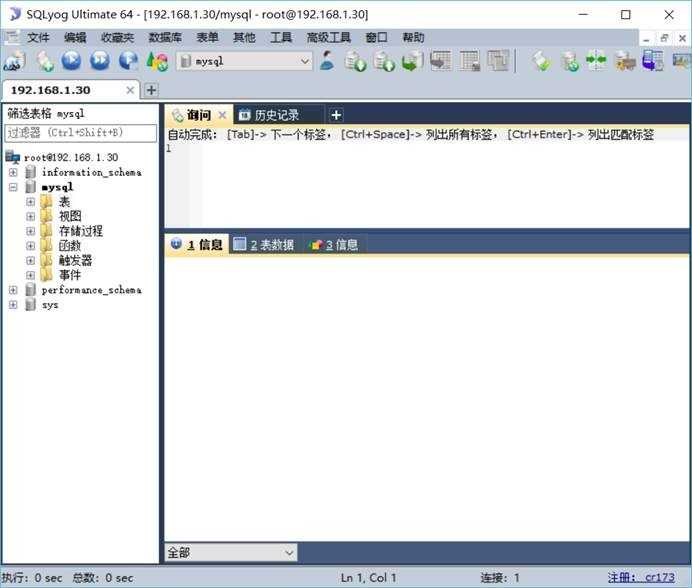
Task: Collapse the mysql database node
Action: pyautogui.click(x=13, y=187)
